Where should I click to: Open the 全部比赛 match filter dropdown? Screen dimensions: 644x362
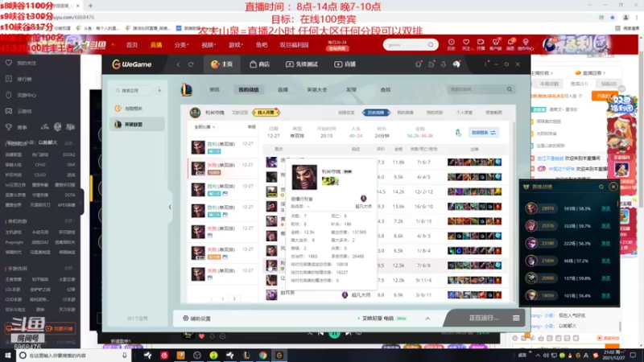(204, 127)
